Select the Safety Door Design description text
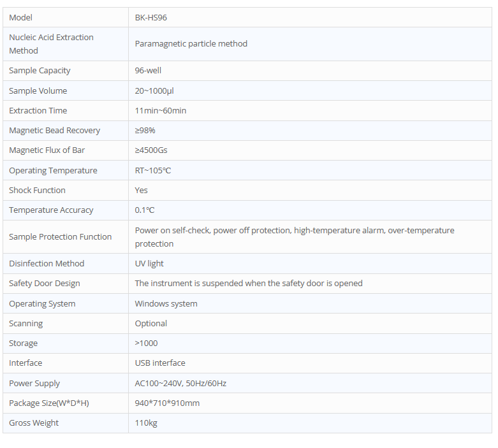This screenshot has width=498, height=448. coord(249,284)
